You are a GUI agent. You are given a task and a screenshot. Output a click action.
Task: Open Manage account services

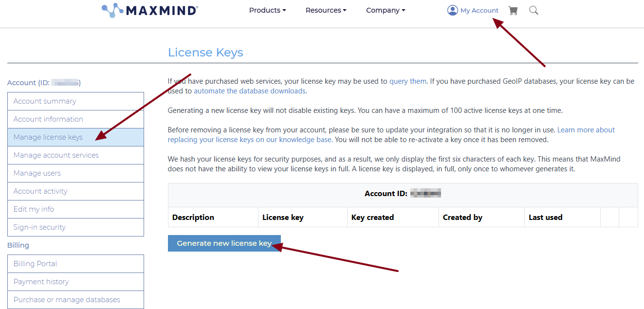(75, 155)
